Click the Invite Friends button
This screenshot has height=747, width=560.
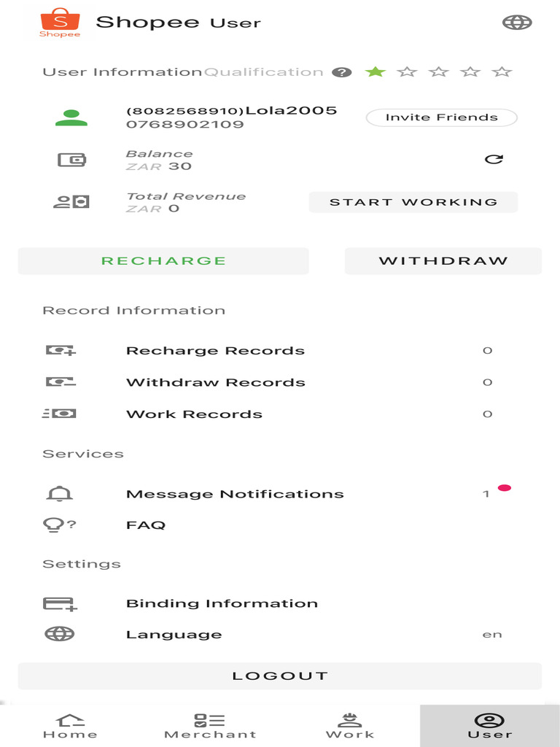coord(441,117)
